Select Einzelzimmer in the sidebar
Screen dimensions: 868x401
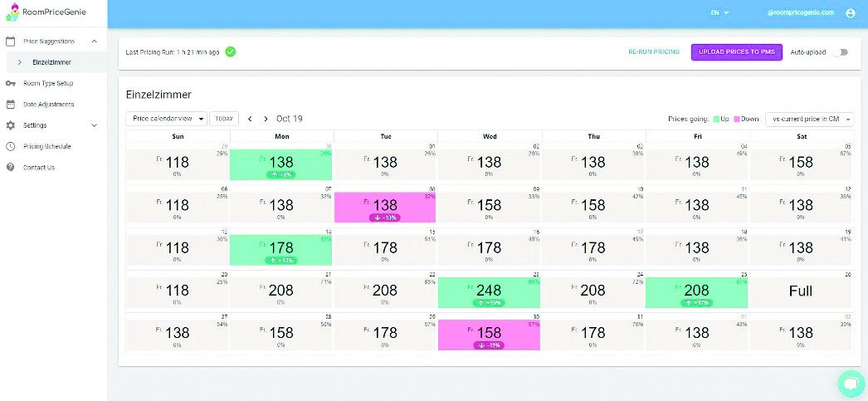click(x=51, y=62)
